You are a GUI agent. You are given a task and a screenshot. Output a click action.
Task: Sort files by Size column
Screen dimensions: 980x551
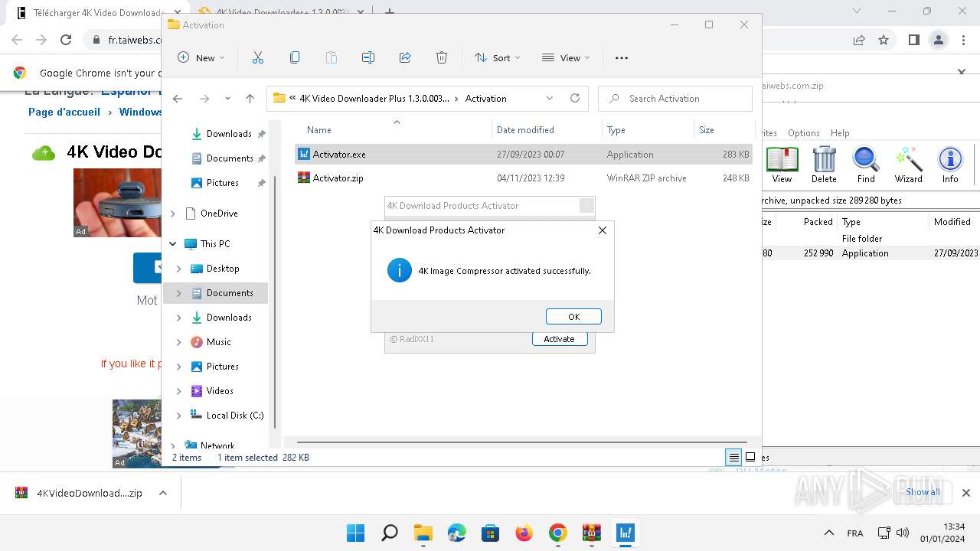click(724, 130)
